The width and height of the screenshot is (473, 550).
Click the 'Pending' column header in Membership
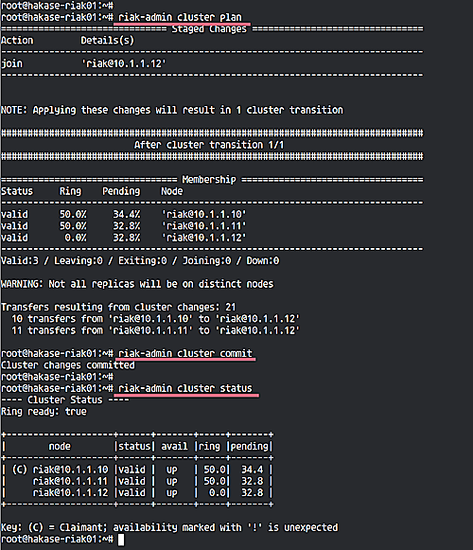tap(121, 191)
